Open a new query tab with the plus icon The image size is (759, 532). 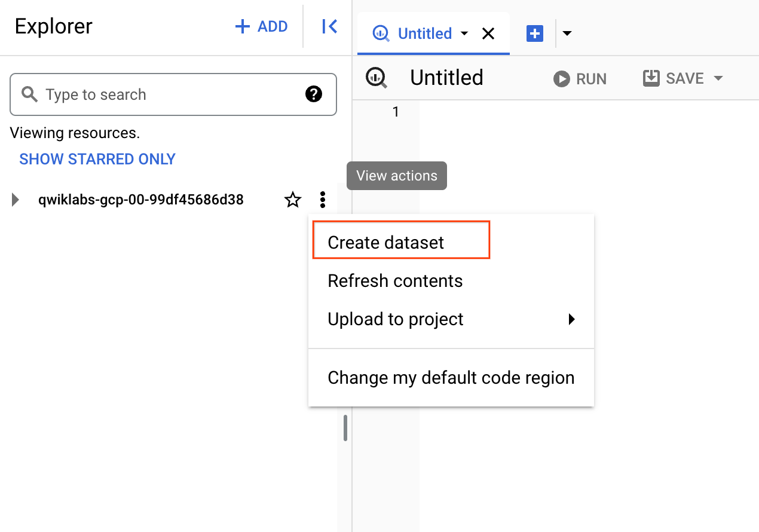pyautogui.click(x=534, y=33)
